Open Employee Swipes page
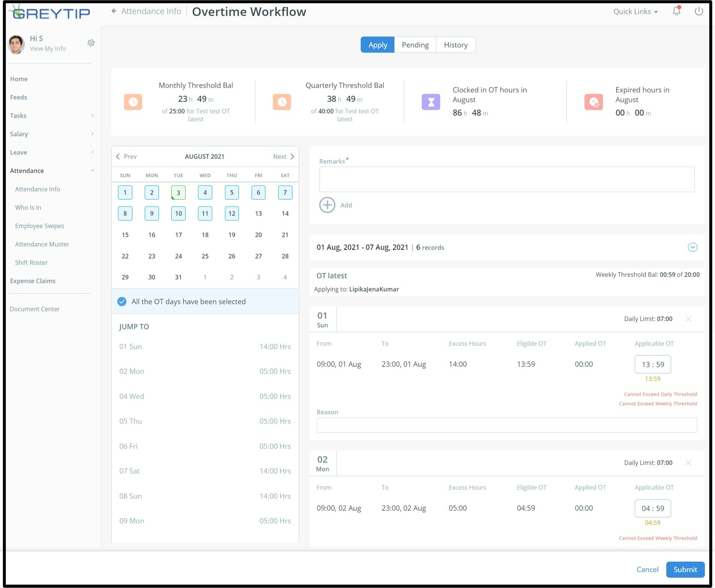The image size is (715, 588). [39, 226]
